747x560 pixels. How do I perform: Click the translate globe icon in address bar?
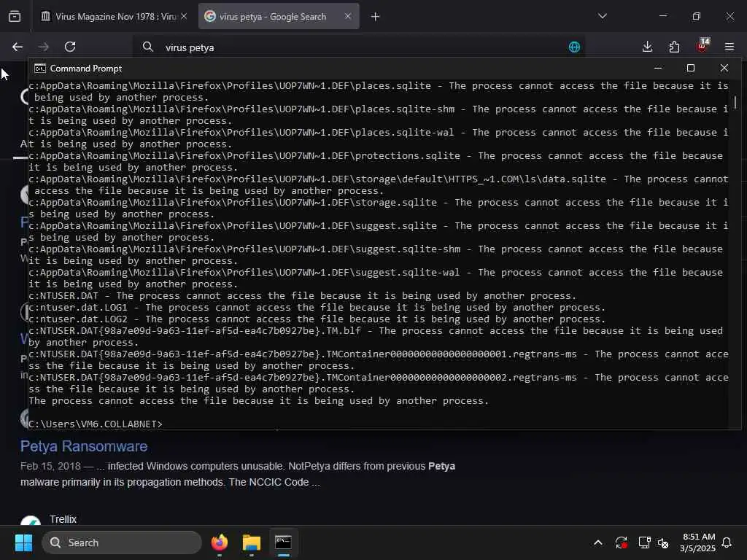pyautogui.click(x=574, y=47)
